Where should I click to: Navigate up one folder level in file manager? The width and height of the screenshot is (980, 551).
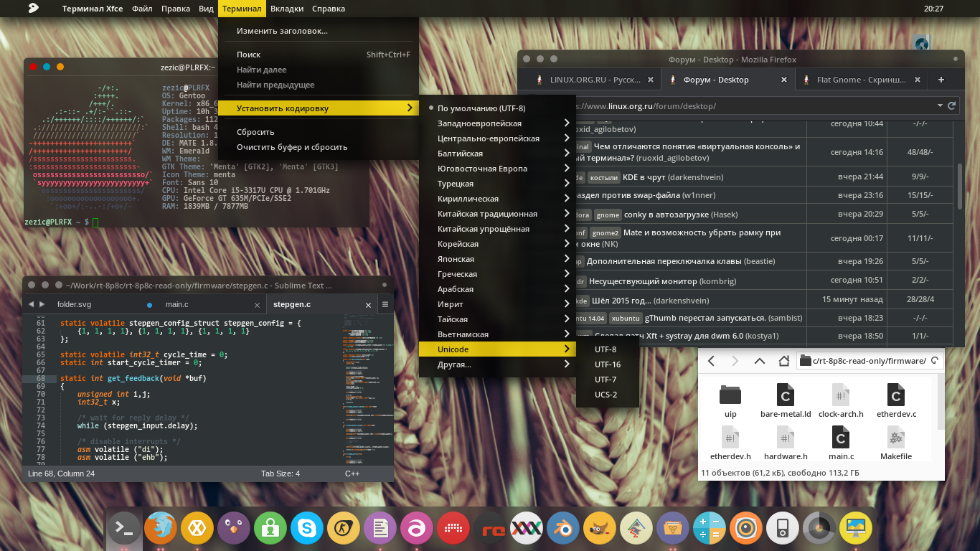click(759, 361)
